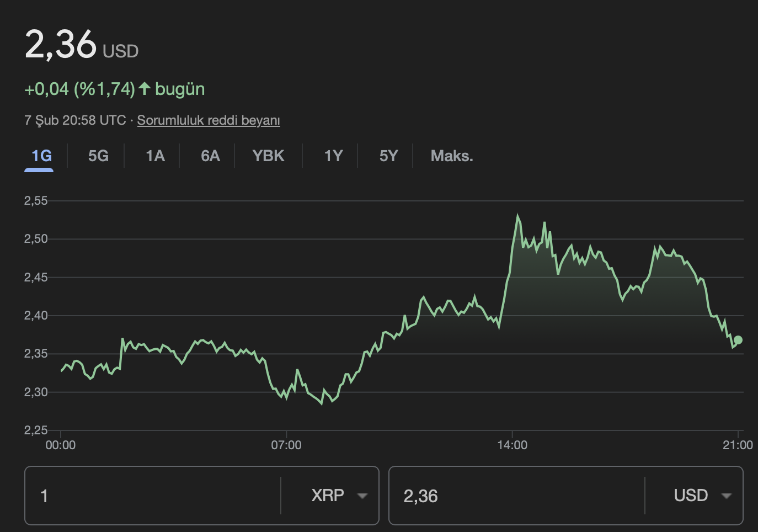Focus the XRP amount field showing 1
Screen dimensions: 758x532
pyautogui.click(x=153, y=496)
